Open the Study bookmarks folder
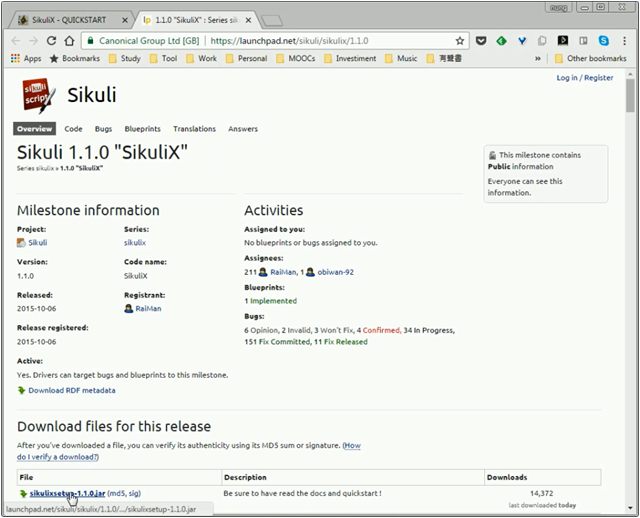 125,58
